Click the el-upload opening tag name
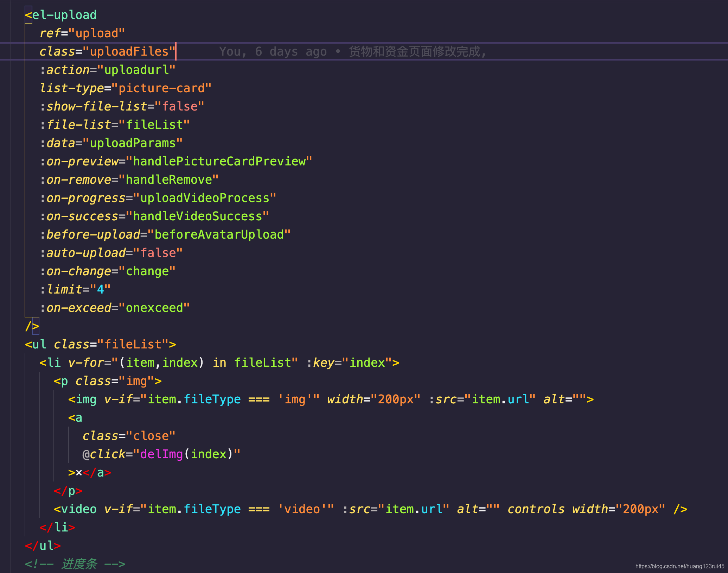This screenshot has height=573, width=728. (x=64, y=15)
